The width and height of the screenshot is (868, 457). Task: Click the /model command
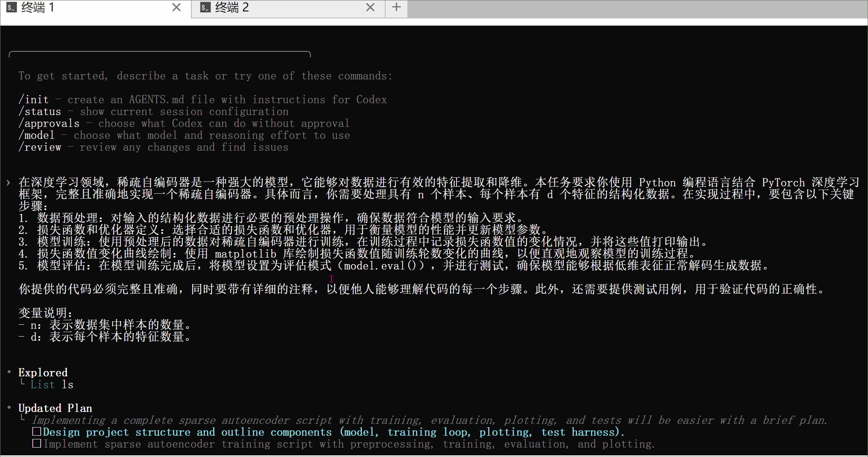click(x=37, y=135)
